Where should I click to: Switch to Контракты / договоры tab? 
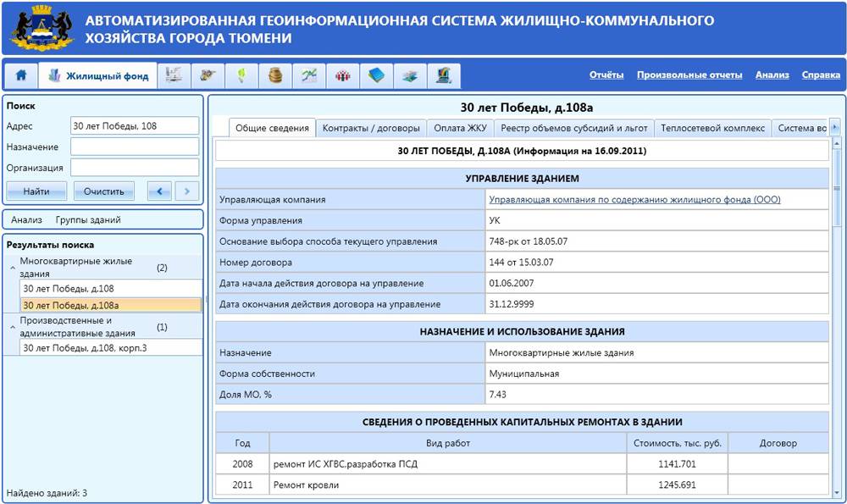[x=371, y=128]
